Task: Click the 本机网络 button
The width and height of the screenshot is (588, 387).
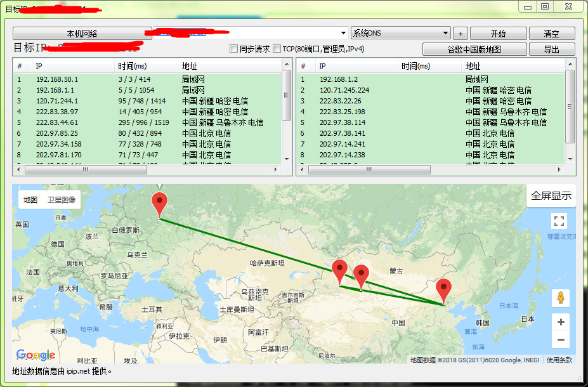Action: pos(82,34)
